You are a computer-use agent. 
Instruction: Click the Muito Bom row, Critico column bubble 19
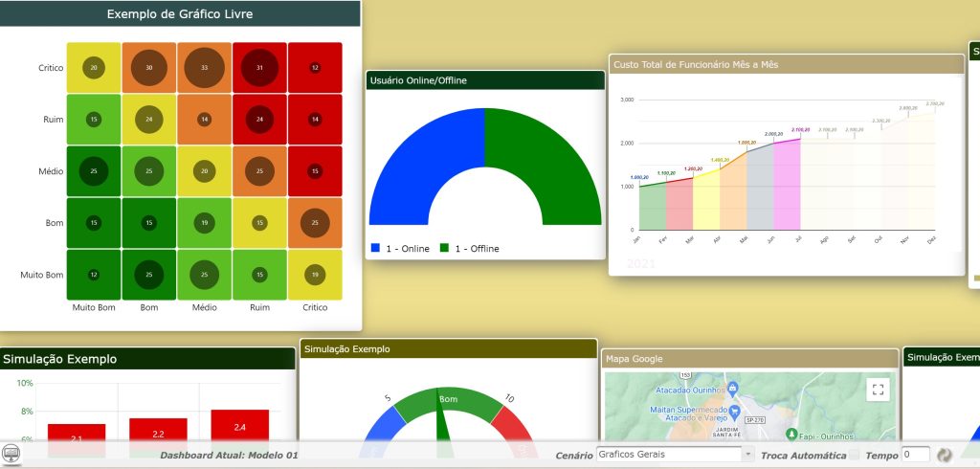coord(315,275)
